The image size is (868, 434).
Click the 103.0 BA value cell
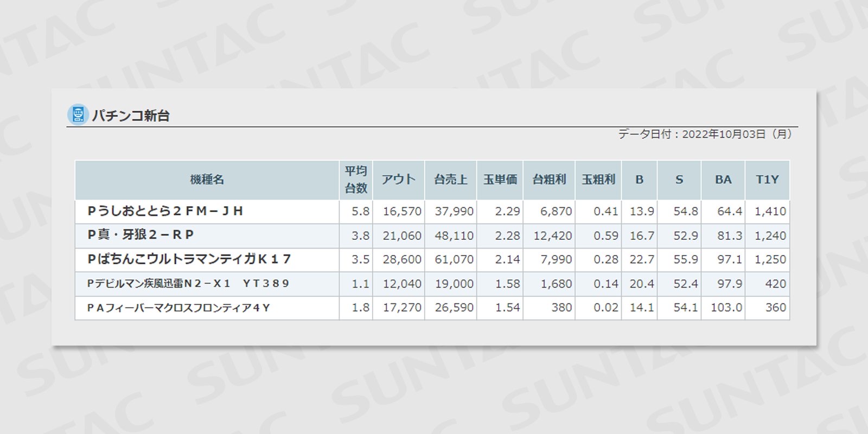[x=723, y=308]
